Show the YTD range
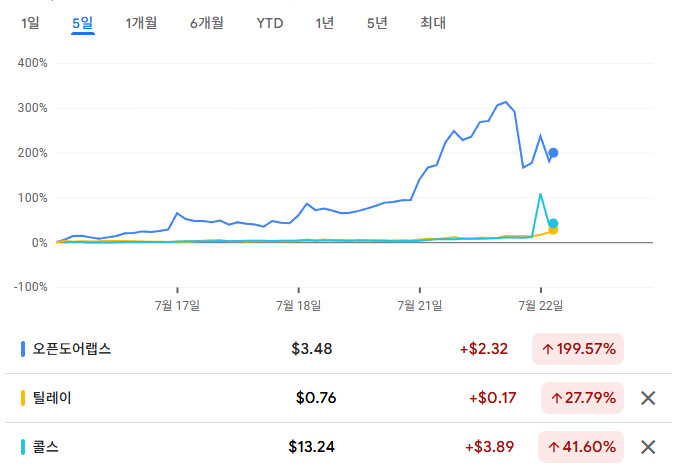The width and height of the screenshot is (690, 470). [269, 22]
